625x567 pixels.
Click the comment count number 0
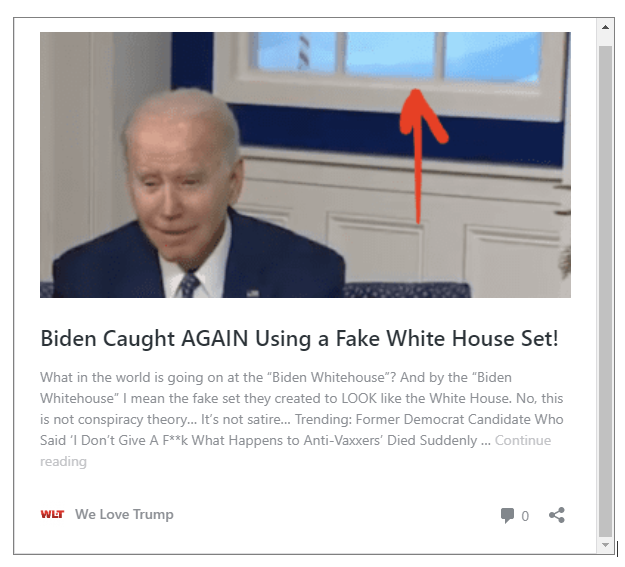(x=525, y=516)
